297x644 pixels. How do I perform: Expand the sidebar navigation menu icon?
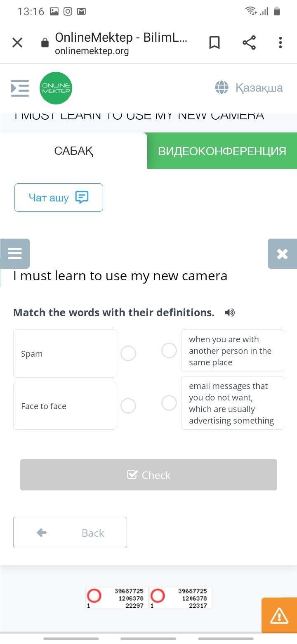click(20, 88)
